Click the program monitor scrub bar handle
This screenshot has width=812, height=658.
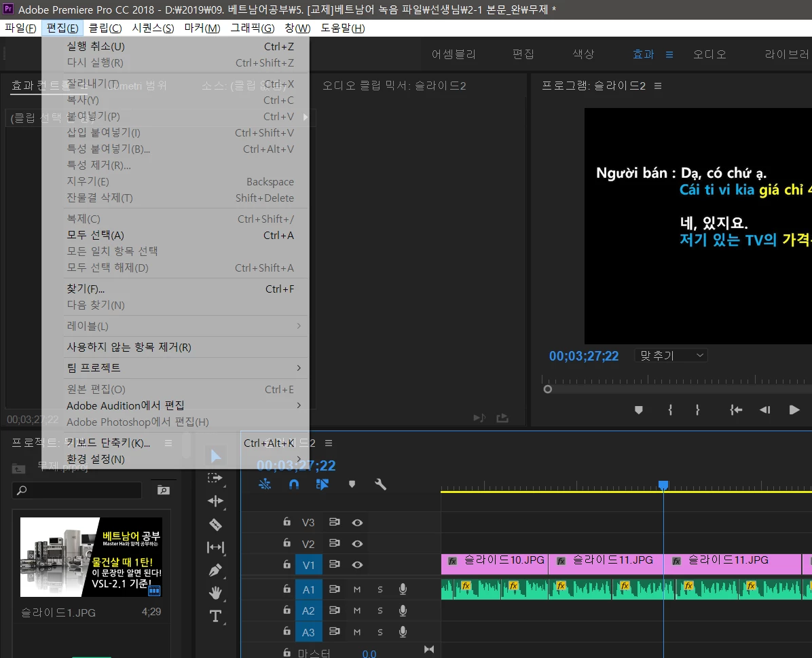tap(548, 389)
